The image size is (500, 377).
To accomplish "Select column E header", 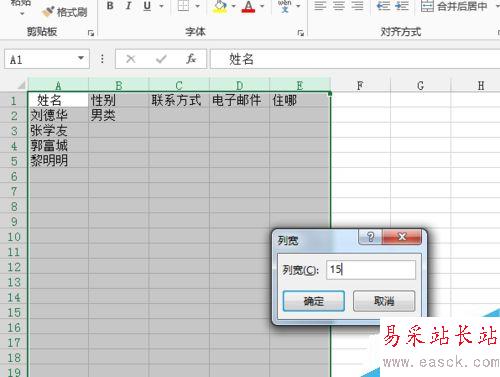I will tap(300, 85).
